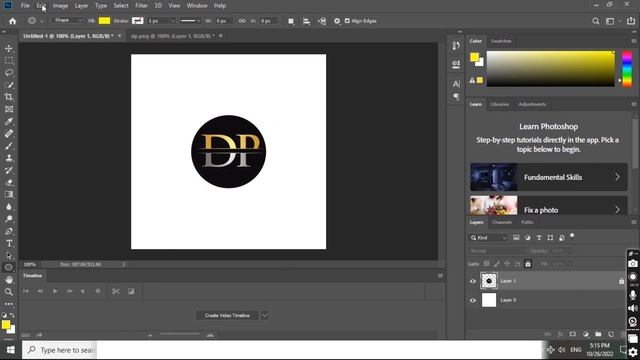The height and width of the screenshot is (360, 640).
Task: Open the layer Kind filter dropdown
Action: (488, 238)
